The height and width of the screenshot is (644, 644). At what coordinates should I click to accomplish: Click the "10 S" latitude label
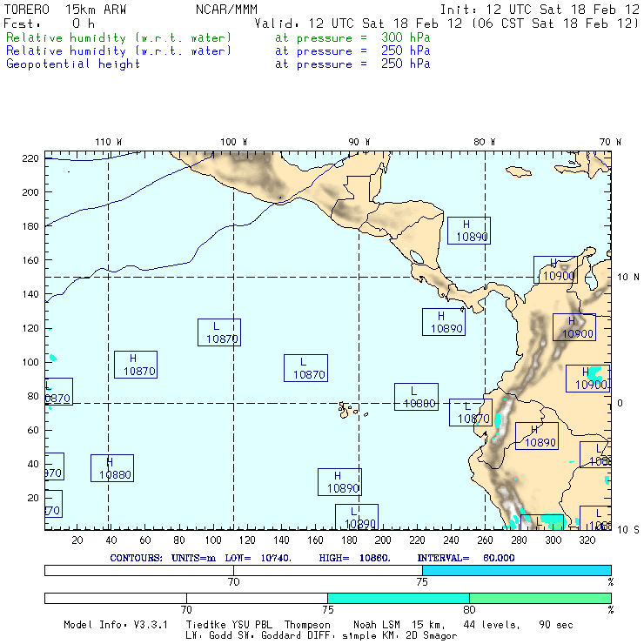[628, 530]
